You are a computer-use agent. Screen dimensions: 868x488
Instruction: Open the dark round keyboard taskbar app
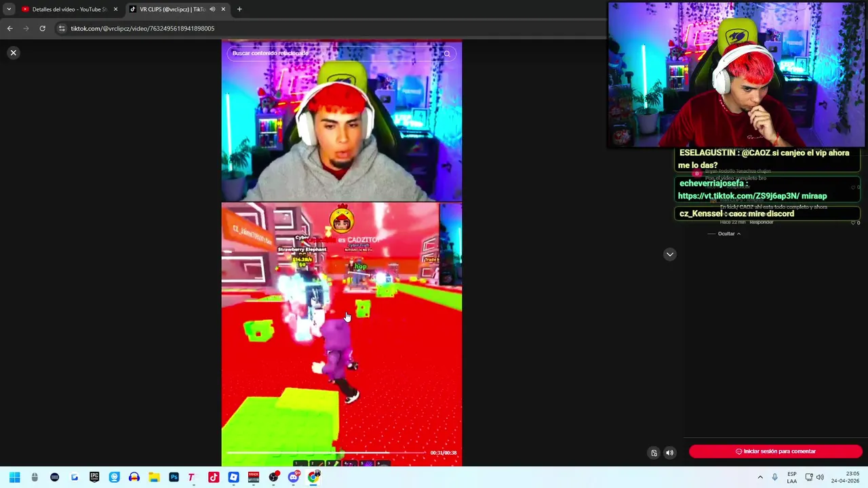pyautogui.click(x=54, y=477)
